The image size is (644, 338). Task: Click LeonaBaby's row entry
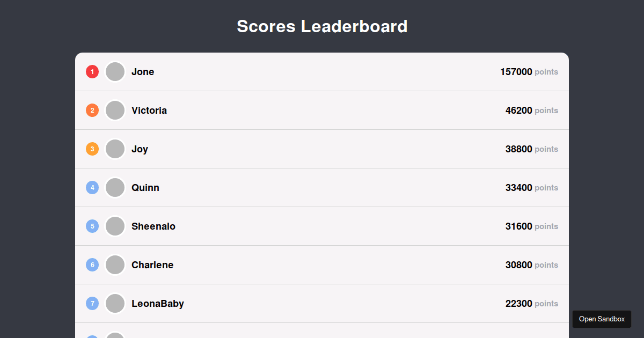[322, 303]
